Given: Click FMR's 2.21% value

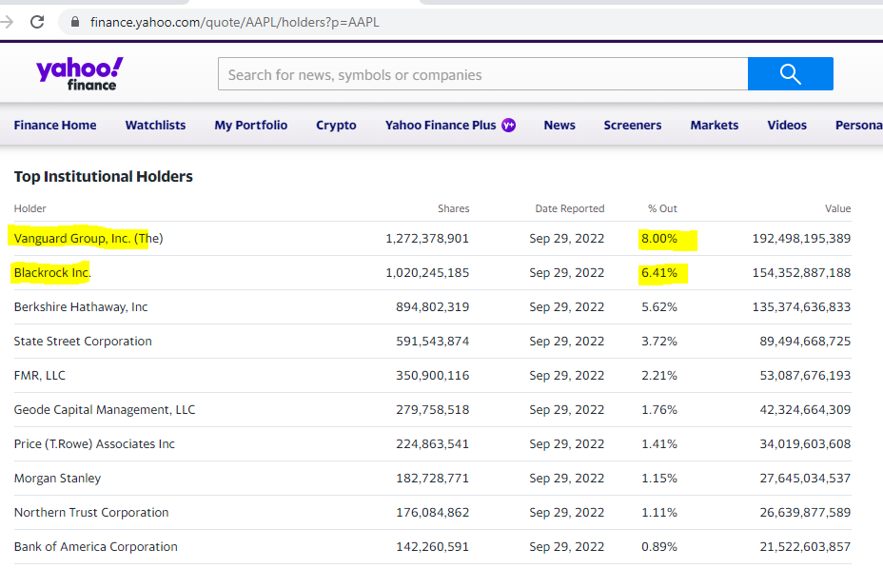Looking at the screenshot, I should point(659,376).
